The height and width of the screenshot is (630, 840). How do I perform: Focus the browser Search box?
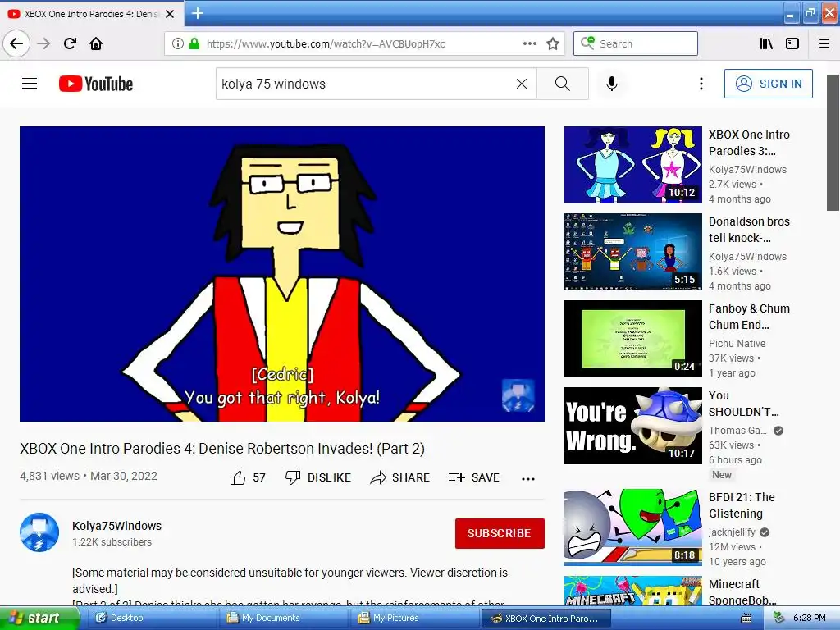coord(636,43)
